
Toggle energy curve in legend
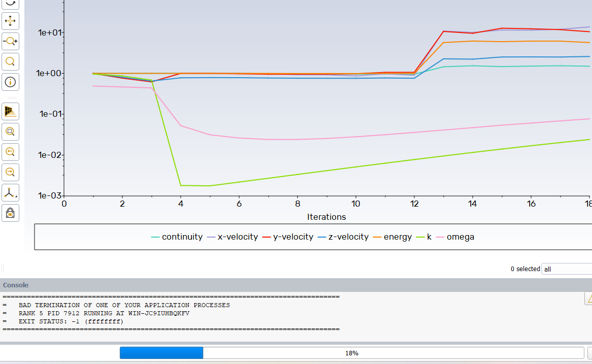[x=392, y=237]
